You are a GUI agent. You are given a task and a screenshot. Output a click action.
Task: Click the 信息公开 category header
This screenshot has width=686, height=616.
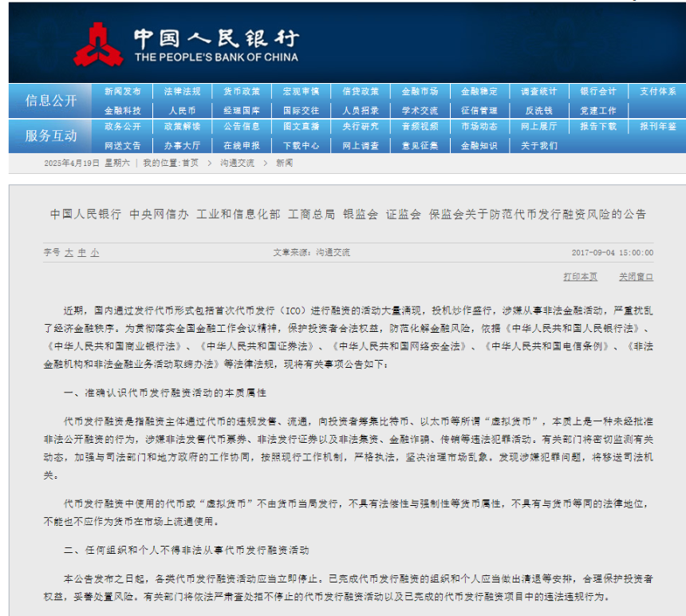pyautogui.click(x=51, y=101)
